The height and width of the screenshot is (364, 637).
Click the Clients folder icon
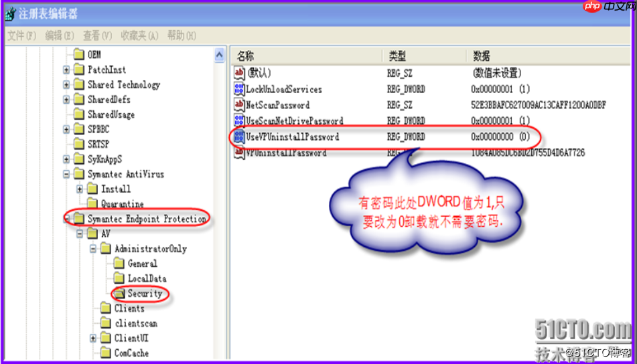pos(106,308)
